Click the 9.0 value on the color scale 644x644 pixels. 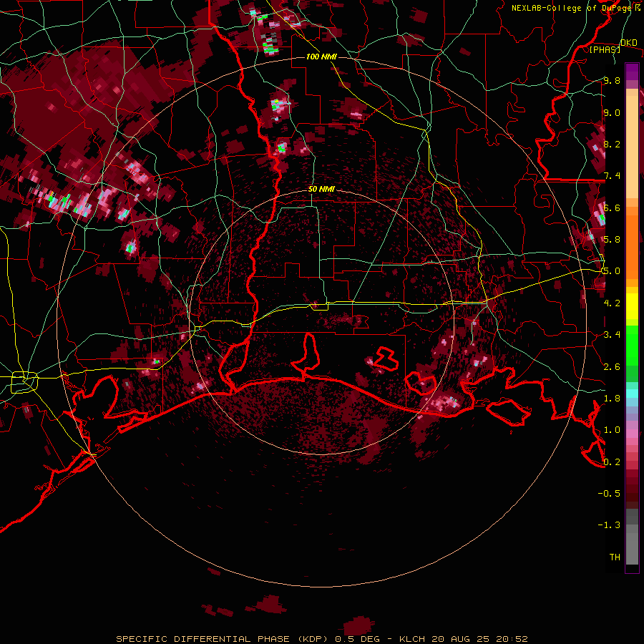[612, 112]
